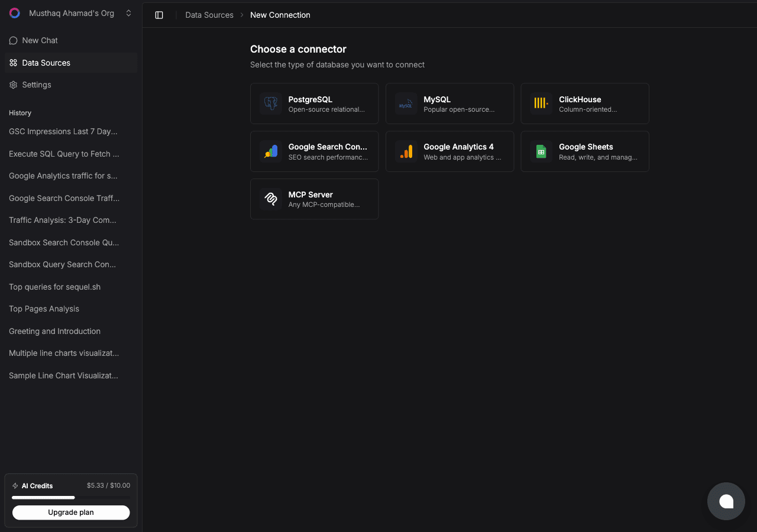The height and width of the screenshot is (532, 757).
Task: Click the New Chat bubble icon
Action: 13,40
